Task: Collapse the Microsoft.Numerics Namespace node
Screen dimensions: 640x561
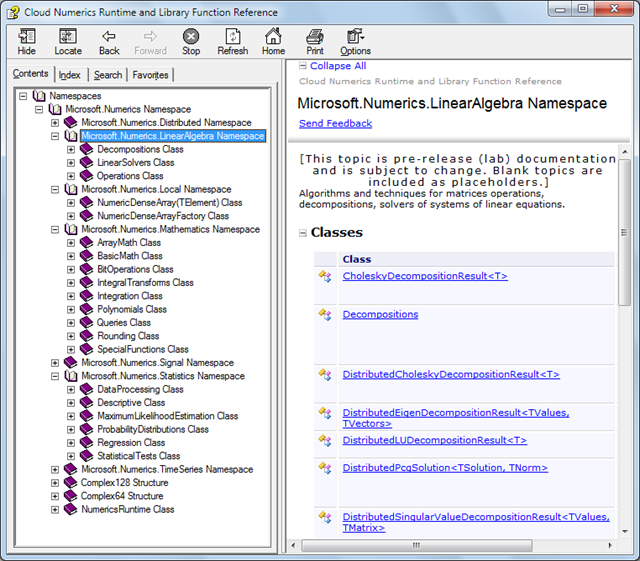Action: tap(39, 109)
